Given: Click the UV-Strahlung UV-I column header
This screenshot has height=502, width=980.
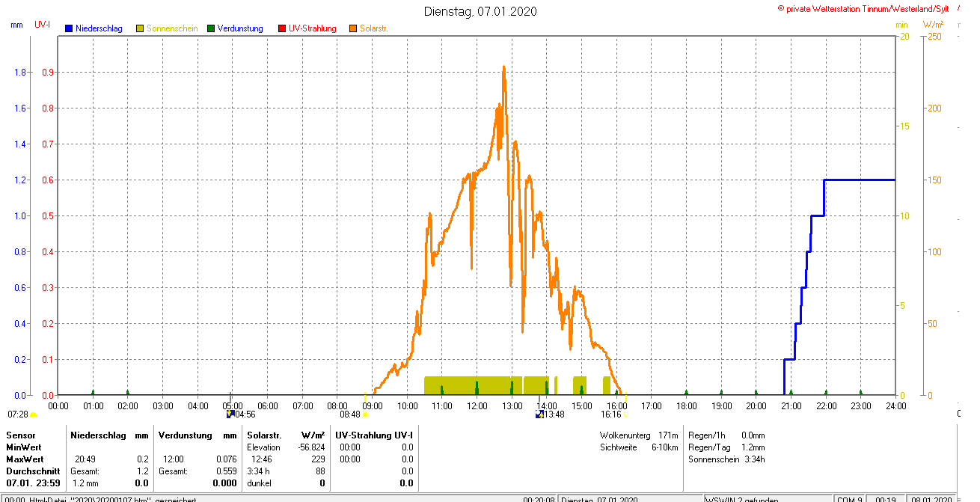Looking at the screenshot, I should point(374,435).
